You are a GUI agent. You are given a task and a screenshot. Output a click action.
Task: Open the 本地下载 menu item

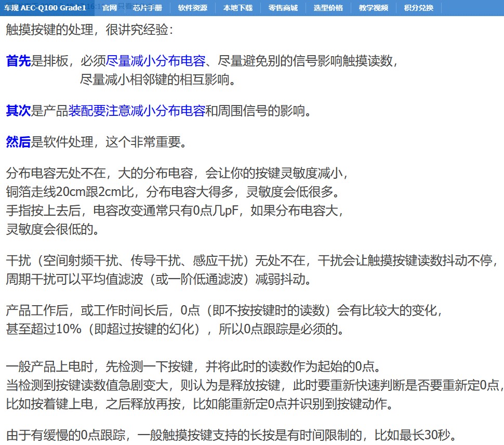pyautogui.click(x=238, y=8)
